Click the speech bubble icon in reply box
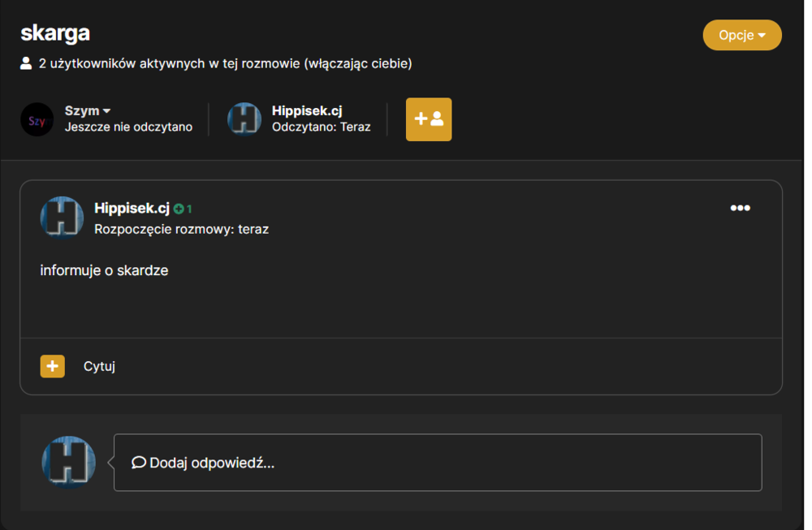Screen dimensions: 812x530 (x=138, y=462)
